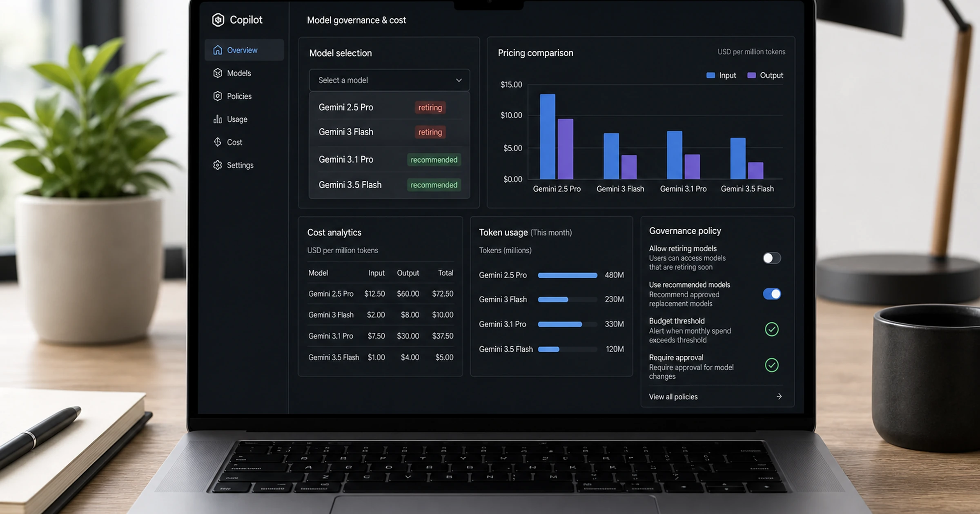Click the Models cube icon
The height and width of the screenshot is (514, 980).
[218, 73]
